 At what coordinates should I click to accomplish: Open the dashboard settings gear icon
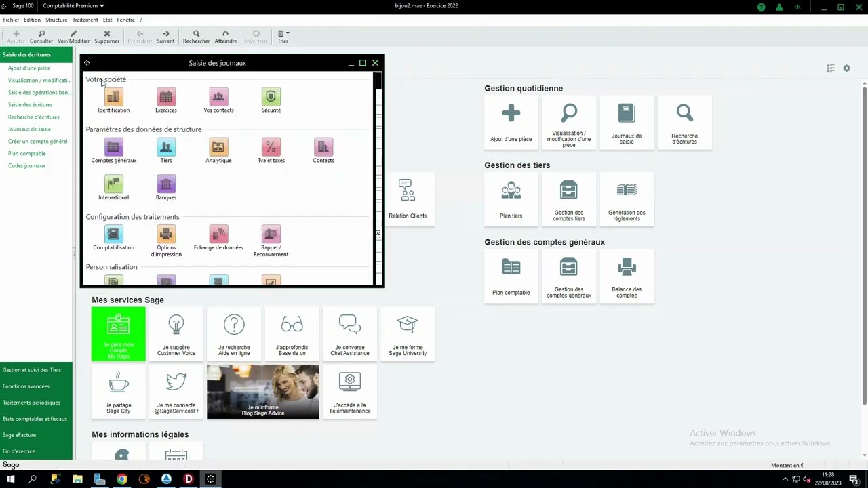[x=846, y=68]
